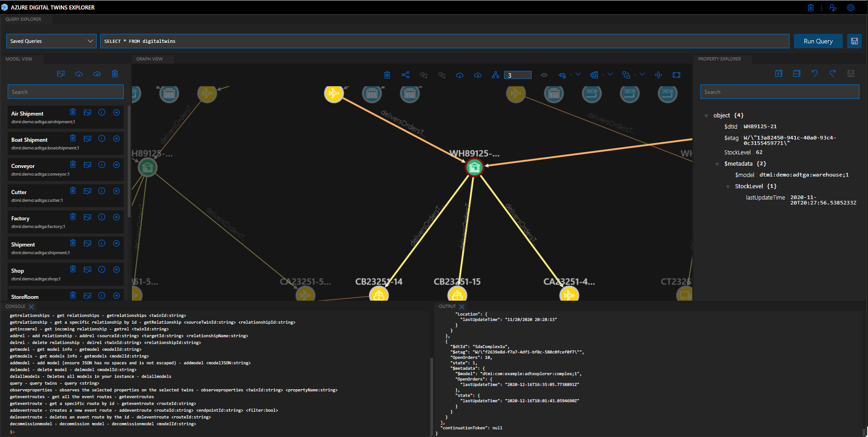The width and height of the screenshot is (868, 437).
Task: Upload image for Air Shipment model
Action: 88,112
